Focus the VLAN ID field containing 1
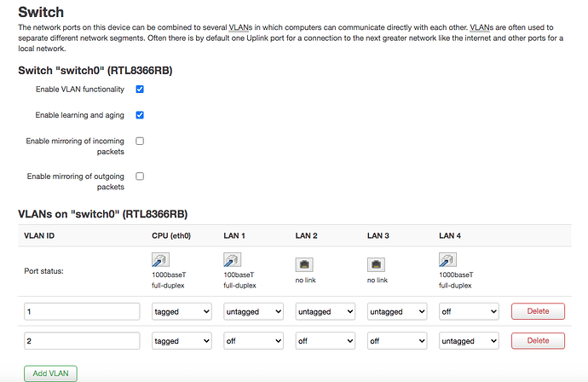Viewport: 588px width, 382px height. pos(82,311)
